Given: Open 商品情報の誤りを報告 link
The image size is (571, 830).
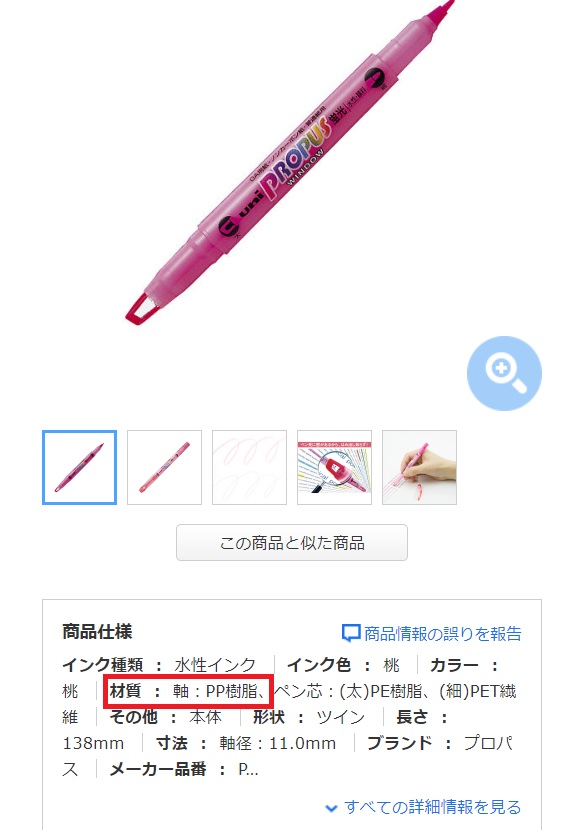Looking at the screenshot, I should tap(442, 633).
